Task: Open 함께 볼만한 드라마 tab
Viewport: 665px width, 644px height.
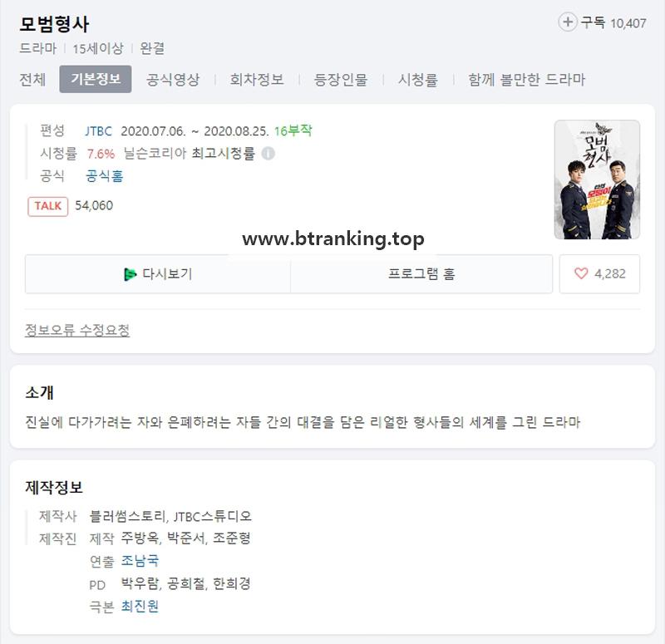Action: click(526, 79)
